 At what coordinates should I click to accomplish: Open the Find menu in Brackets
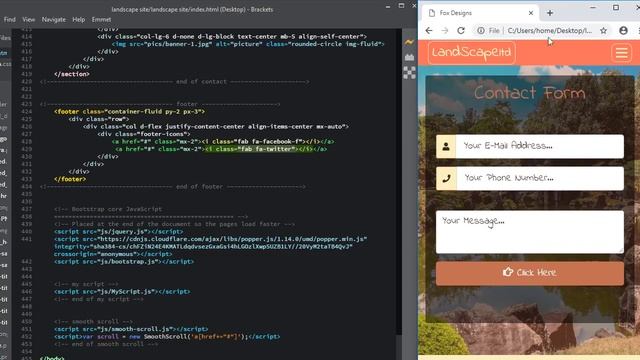(9, 19)
